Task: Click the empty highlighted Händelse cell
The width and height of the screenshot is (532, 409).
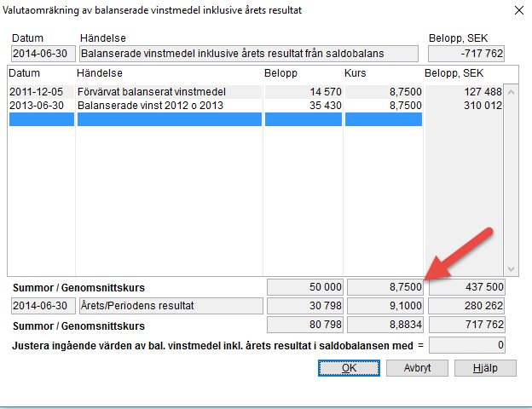Action: 169,119
